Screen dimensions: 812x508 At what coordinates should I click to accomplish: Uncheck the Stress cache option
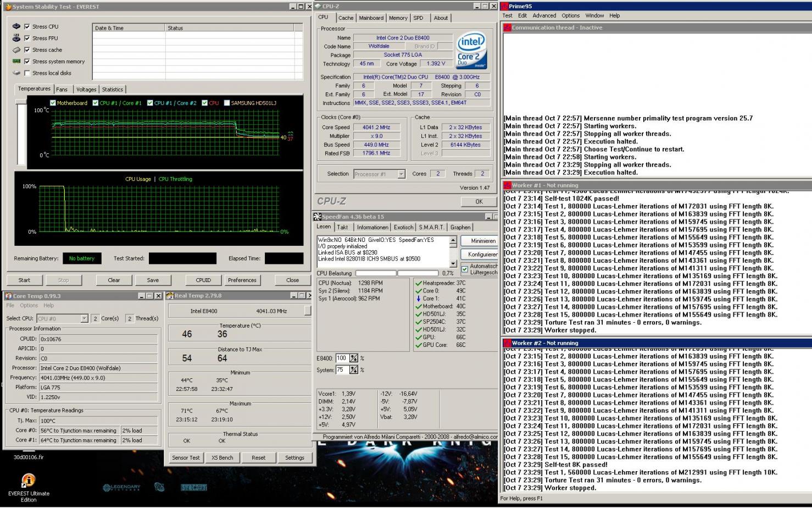(27, 50)
